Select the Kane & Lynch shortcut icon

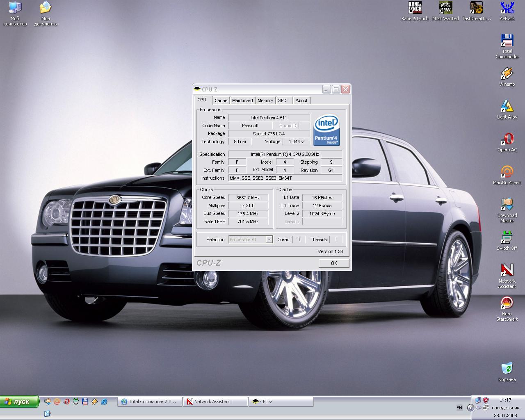click(415, 11)
